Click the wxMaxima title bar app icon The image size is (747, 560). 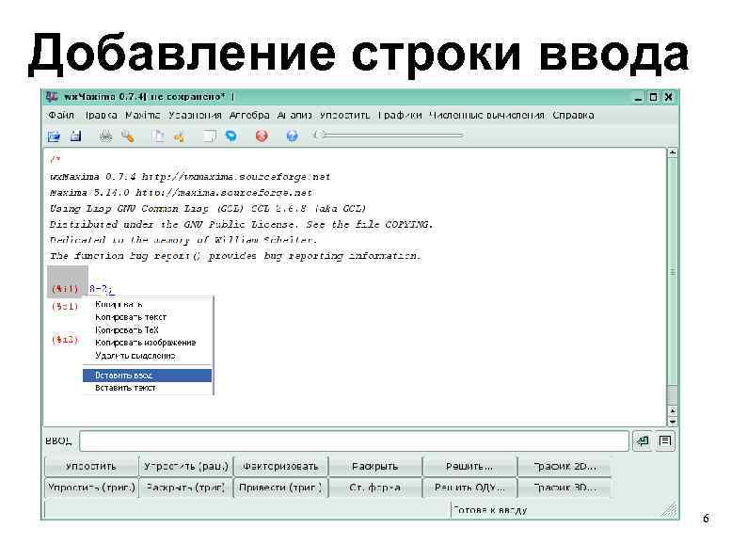coord(52,97)
